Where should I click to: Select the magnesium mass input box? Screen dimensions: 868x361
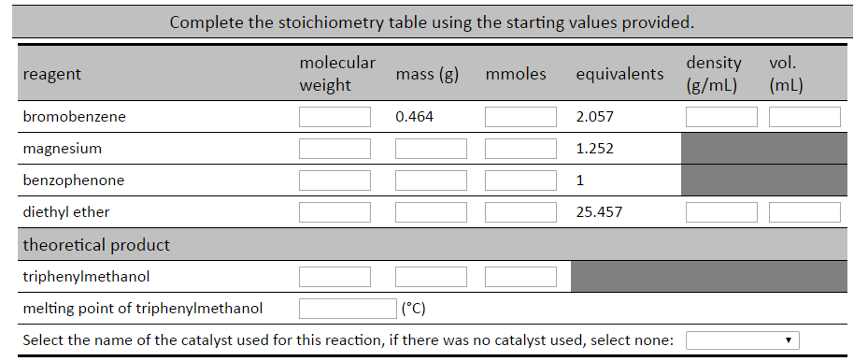(431, 148)
